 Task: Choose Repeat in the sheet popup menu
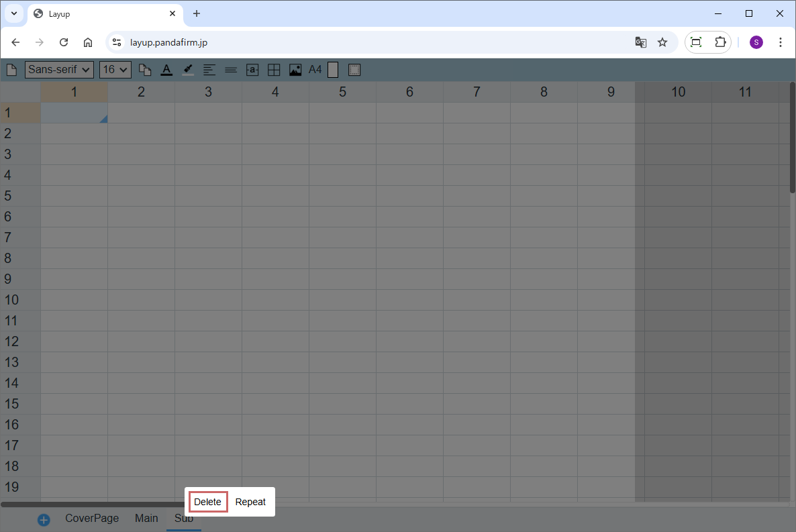click(x=250, y=502)
